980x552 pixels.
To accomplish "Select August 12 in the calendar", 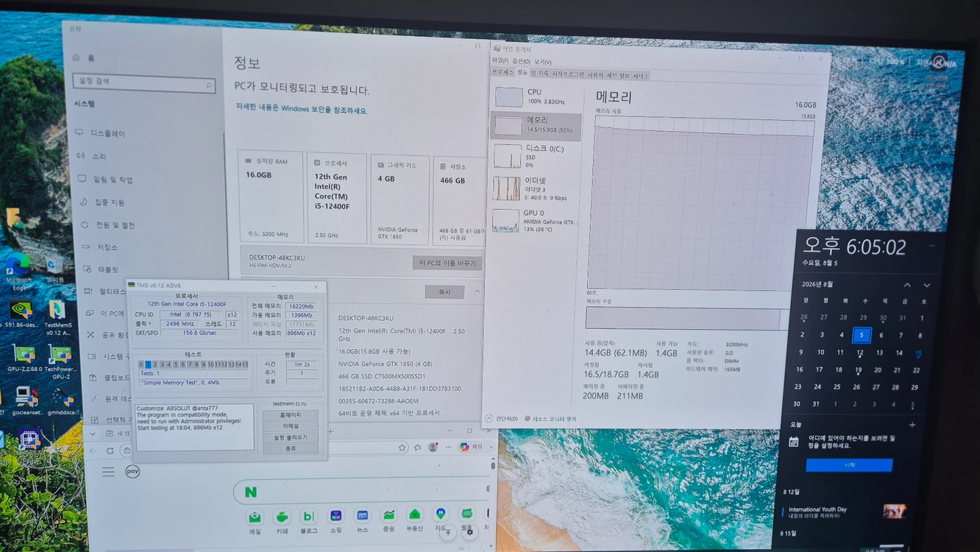I will 859,354.
